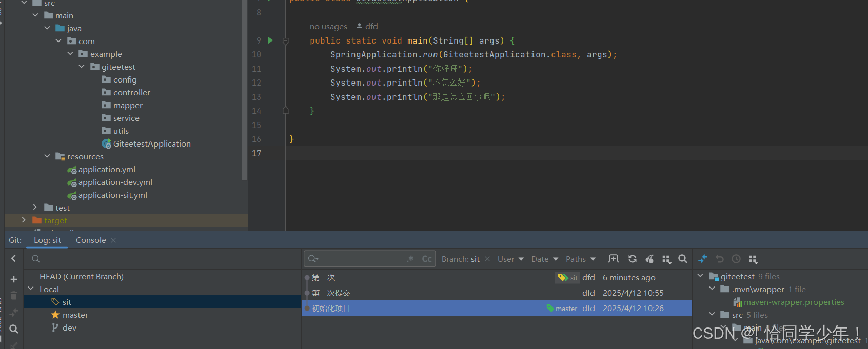This screenshot has height=349, width=868.
Task: Collapse the .mvn\wrapper changes node
Action: 712,289
